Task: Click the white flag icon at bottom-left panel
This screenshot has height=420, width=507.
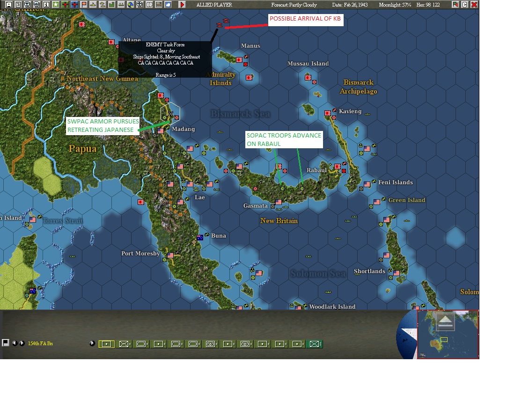Action: click(5, 343)
